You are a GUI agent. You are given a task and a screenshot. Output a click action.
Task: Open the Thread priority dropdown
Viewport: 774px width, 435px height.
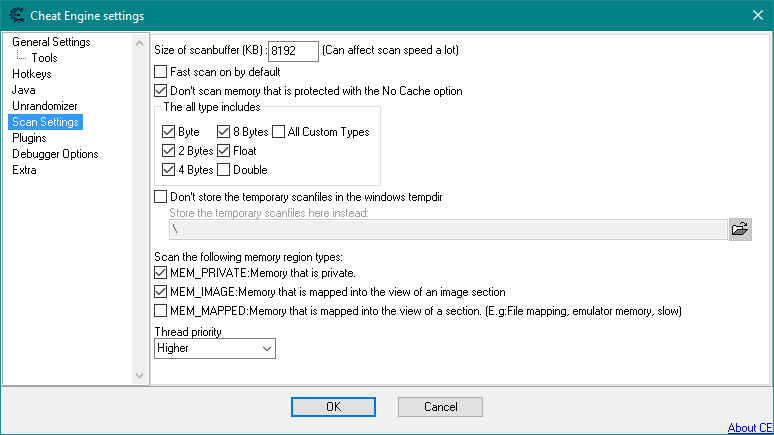click(x=215, y=348)
